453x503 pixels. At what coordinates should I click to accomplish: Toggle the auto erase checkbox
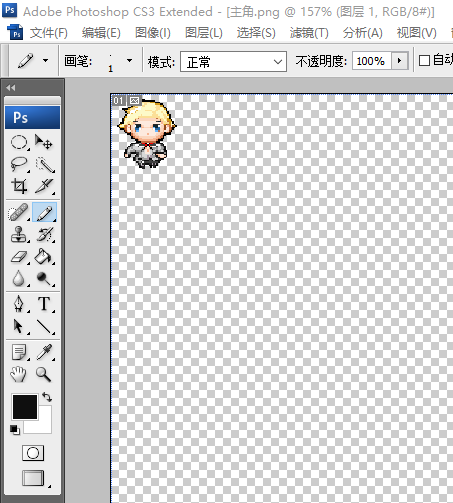(x=424, y=61)
